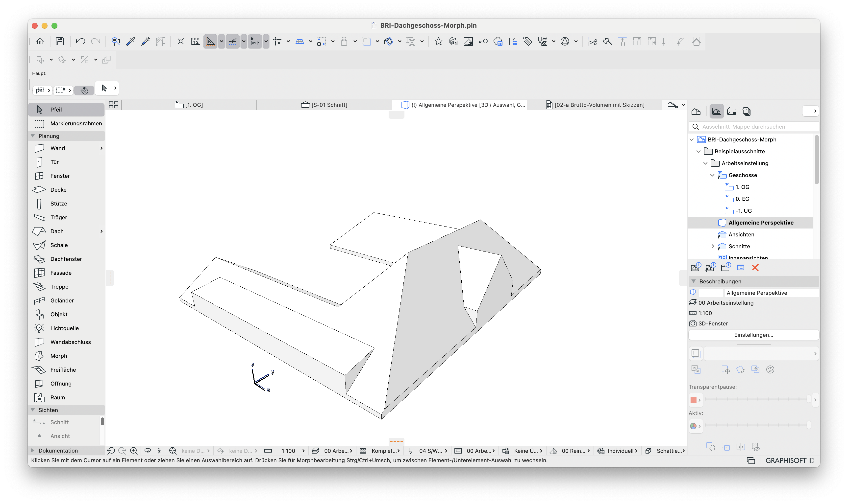Choose the Dach tool
Image resolution: width=848 pixels, height=504 pixels.
pyautogui.click(x=66, y=231)
